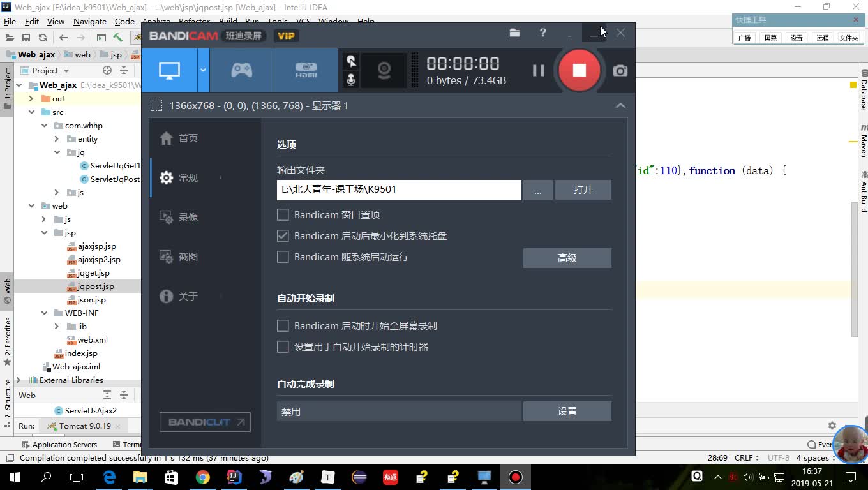Enable 设置用于自动开始录制的计时器 checkbox
Image resolution: width=868 pixels, height=490 pixels.
coord(283,347)
